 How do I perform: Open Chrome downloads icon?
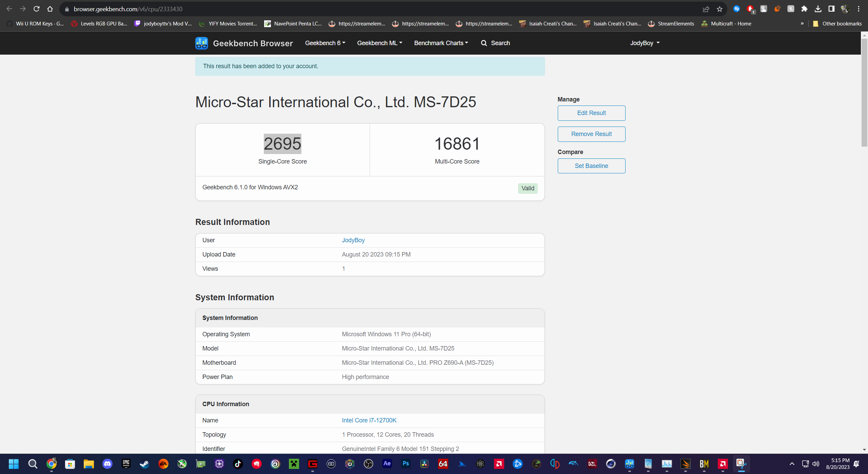pos(818,9)
